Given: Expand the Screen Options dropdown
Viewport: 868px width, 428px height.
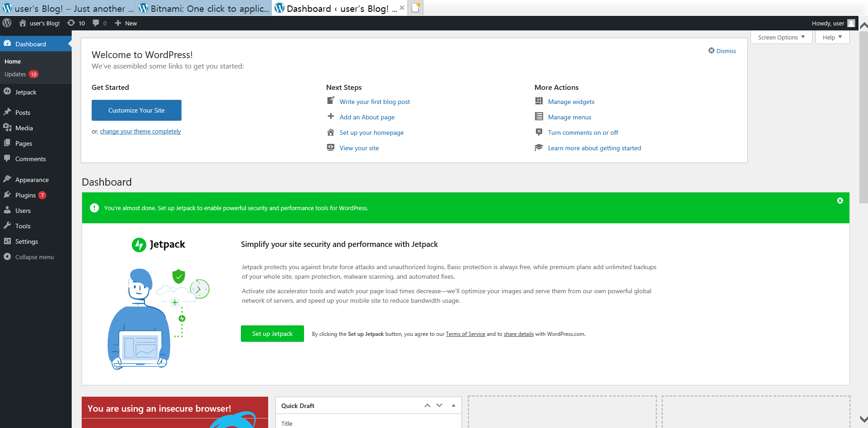Looking at the screenshot, I should coord(781,37).
